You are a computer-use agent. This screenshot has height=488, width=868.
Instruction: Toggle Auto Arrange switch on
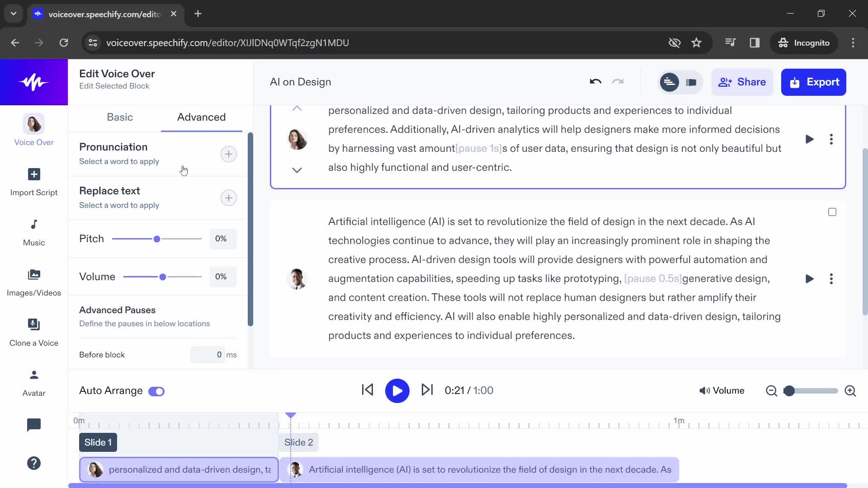point(156,390)
